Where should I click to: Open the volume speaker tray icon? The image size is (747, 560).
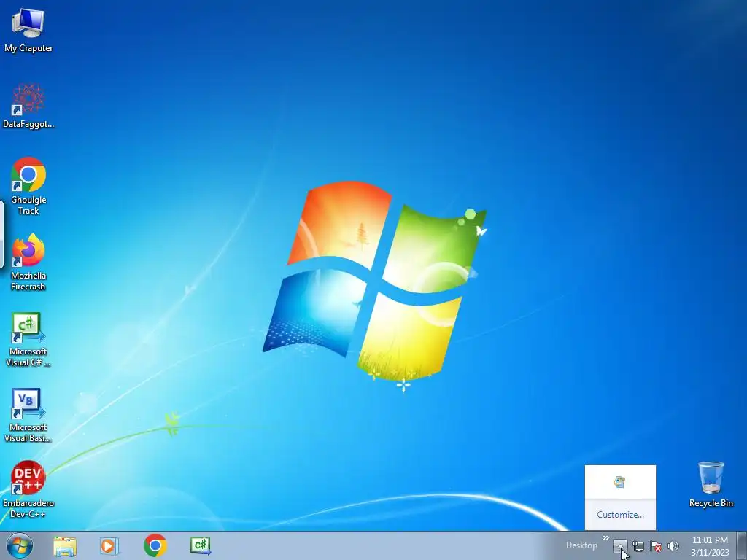coord(673,546)
